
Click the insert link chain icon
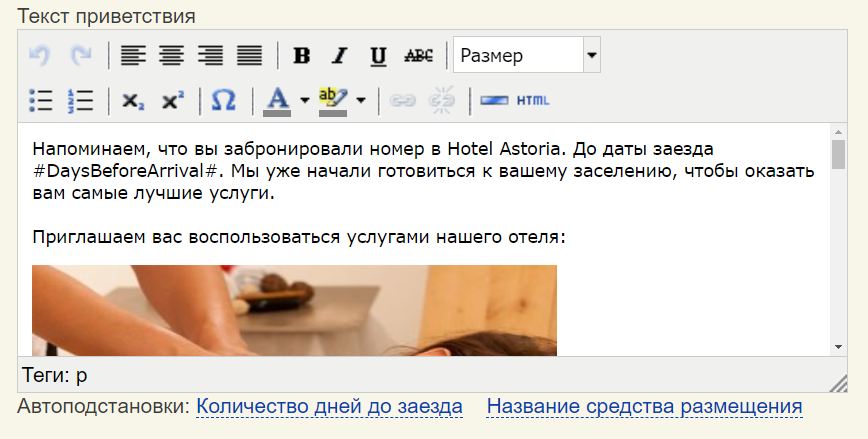(402, 101)
